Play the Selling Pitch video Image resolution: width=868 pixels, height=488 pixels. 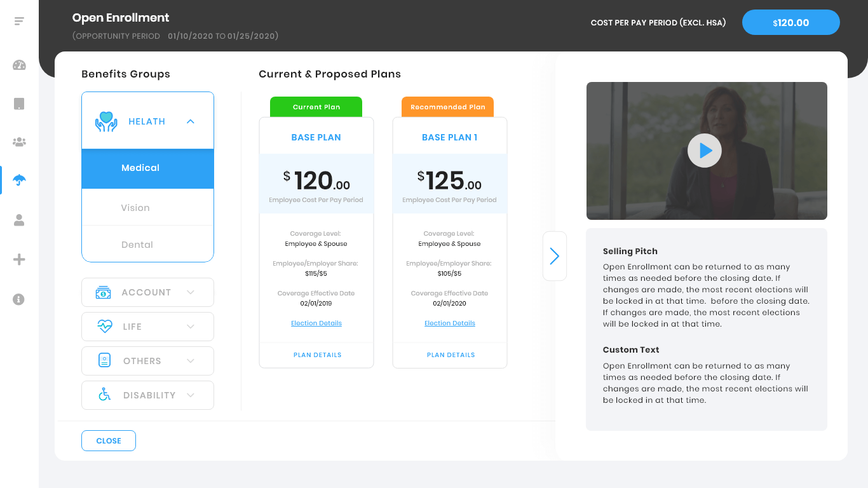coord(705,151)
